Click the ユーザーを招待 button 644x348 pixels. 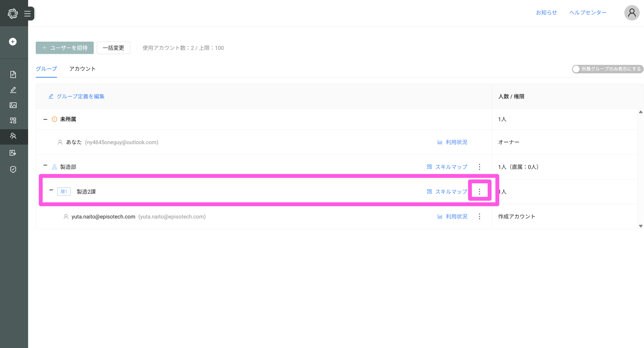coord(65,48)
